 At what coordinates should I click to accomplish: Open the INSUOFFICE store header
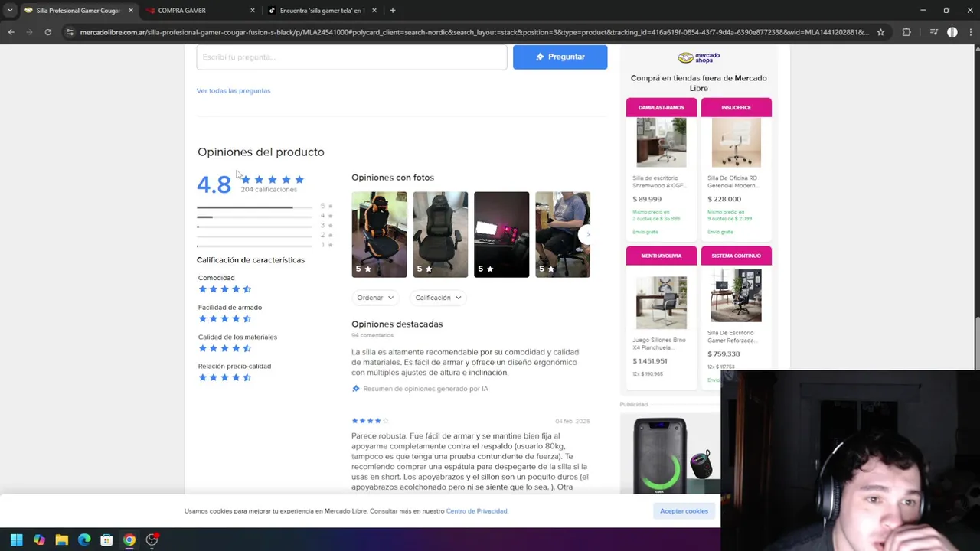[736, 107]
